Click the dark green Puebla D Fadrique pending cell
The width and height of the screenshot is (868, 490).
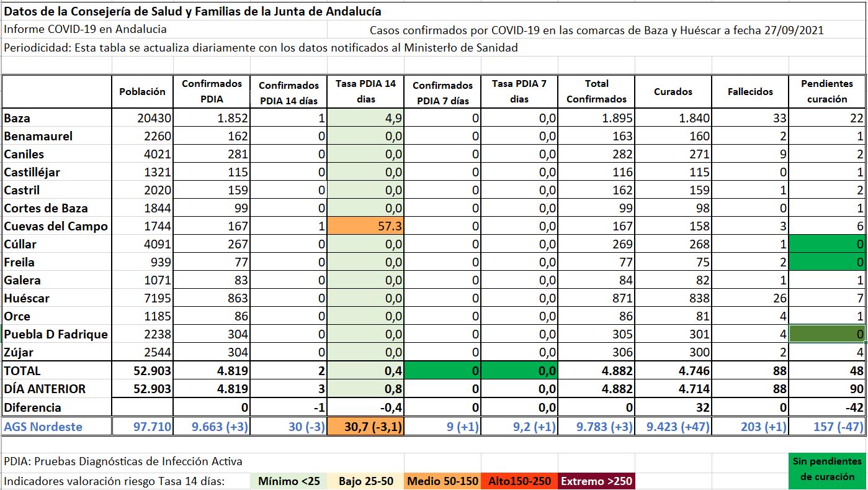tap(827, 334)
